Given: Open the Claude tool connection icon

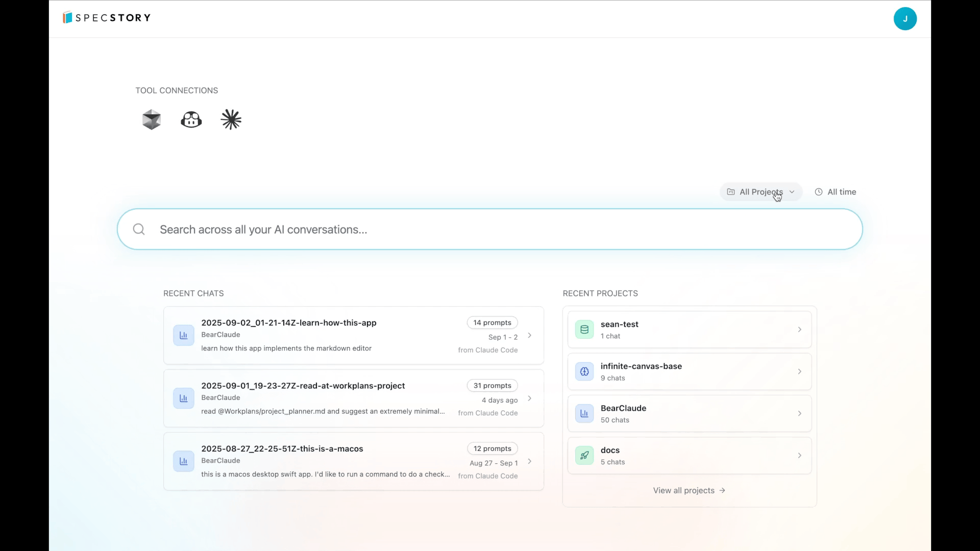Looking at the screenshot, I should point(231,119).
